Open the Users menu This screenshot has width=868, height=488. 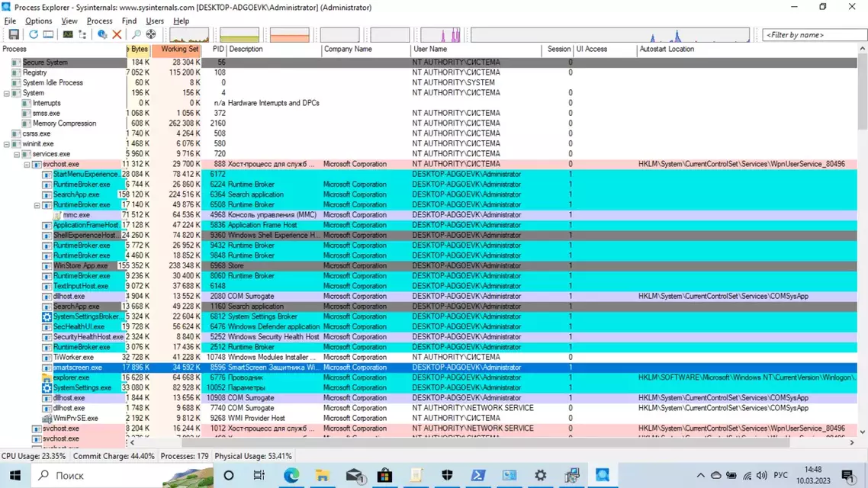tap(155, 21)
